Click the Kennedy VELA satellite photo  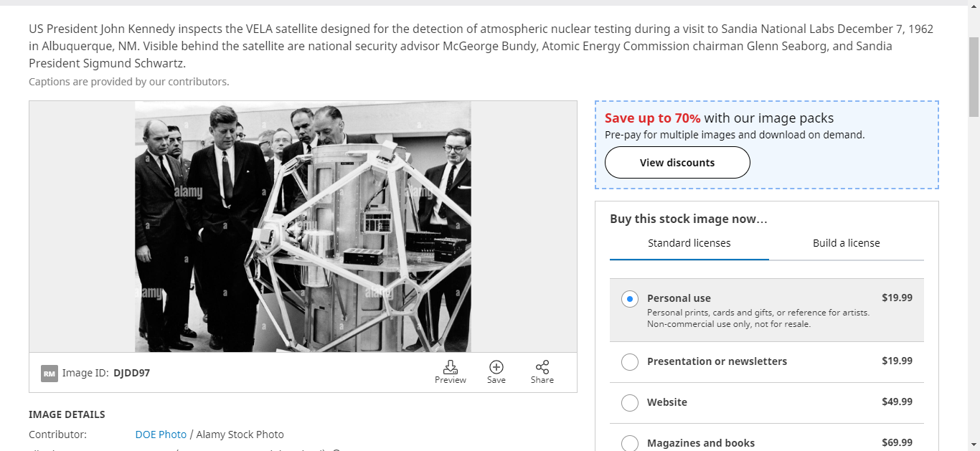tap(303, 227)
